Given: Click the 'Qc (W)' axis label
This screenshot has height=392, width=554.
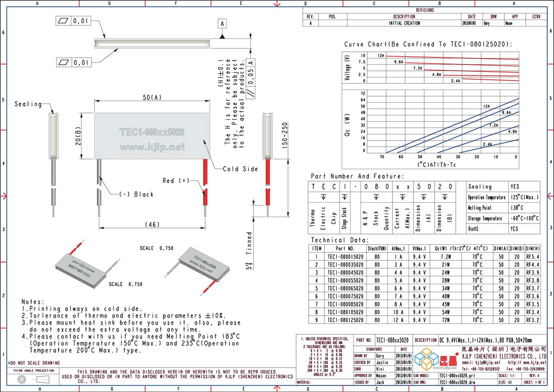Looking at the screenshot, I should click(x=347, y=125).
